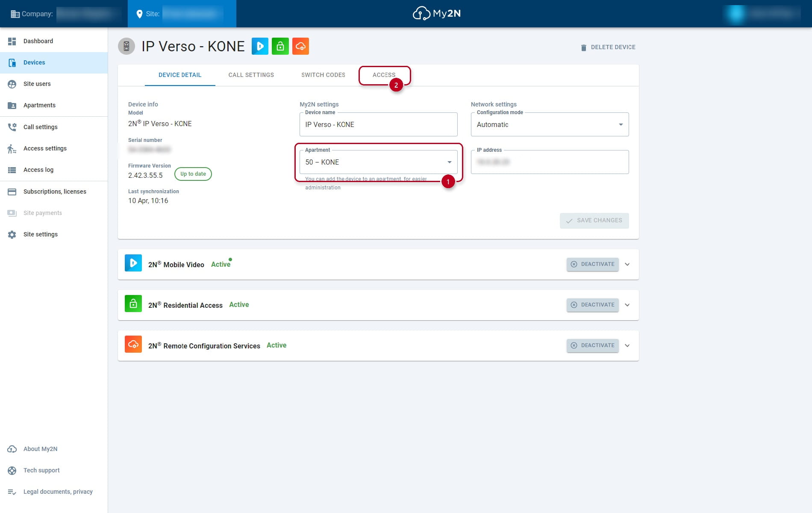This screenshot has width=812, height=513.
Task: Click the Access log list icon
Action: pyautogui.click(x=12, y=170)
